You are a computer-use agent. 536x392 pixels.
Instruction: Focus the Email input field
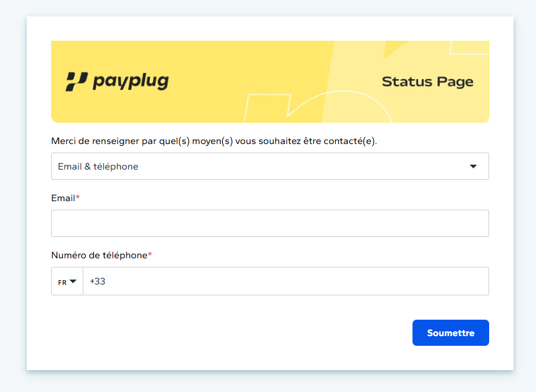pyautogui.click(x=270, y=224)
